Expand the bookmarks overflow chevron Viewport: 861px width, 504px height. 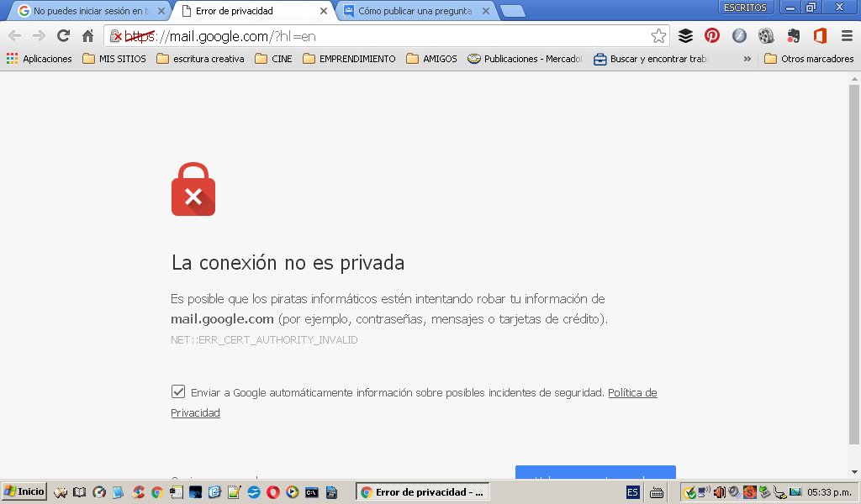click(x=747, y=59)
